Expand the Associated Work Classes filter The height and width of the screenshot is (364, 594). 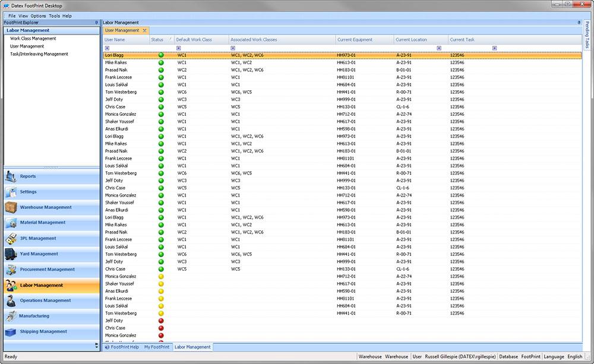pyautogui.click(x=233, y=48)
